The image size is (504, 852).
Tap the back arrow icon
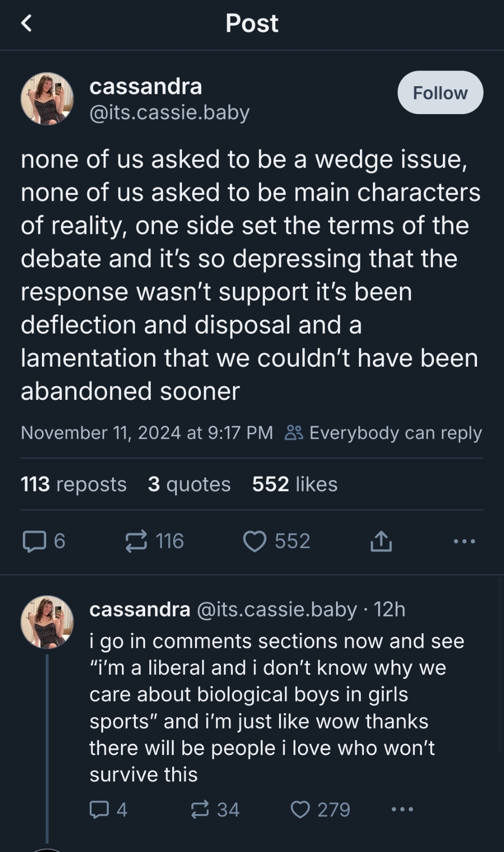(26, 23)
